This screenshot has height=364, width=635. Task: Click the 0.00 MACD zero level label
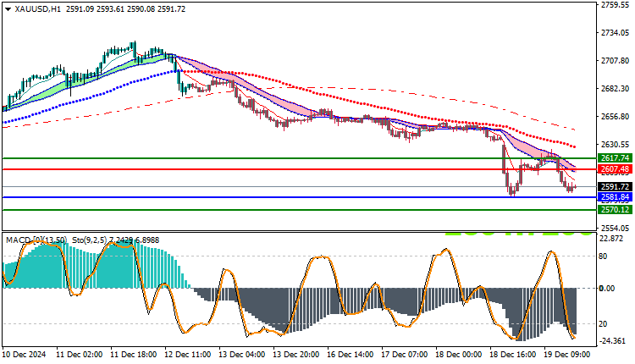coord(607,289)
